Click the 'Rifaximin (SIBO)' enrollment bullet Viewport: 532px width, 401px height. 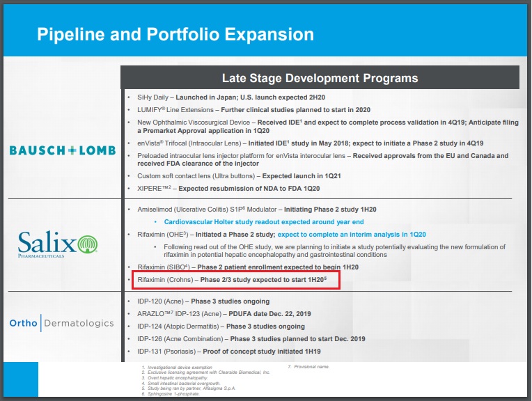click(248, 267)
